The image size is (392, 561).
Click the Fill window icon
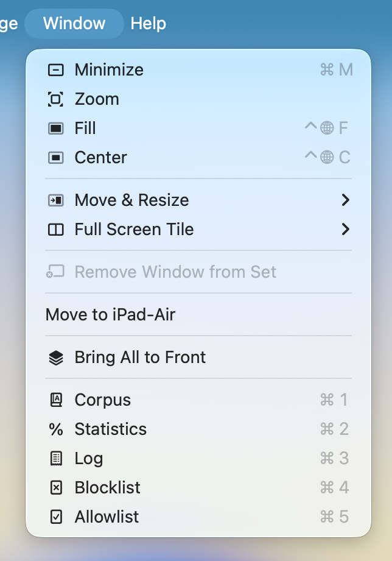pyautogui.click(x=55, y=128)
